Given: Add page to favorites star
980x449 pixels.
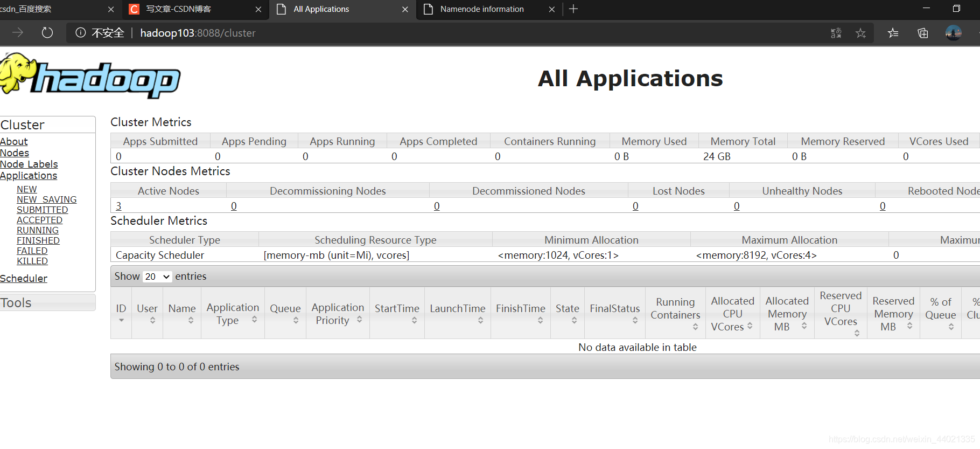Looking at the screenshot, I should tap(860, 33).
